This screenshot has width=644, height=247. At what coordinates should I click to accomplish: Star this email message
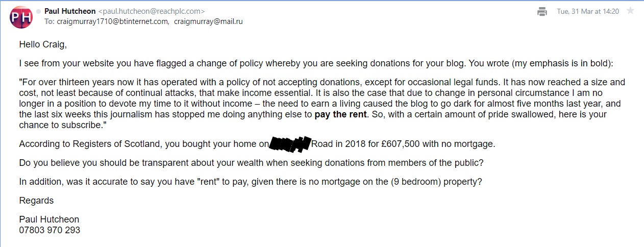[630, 11]
